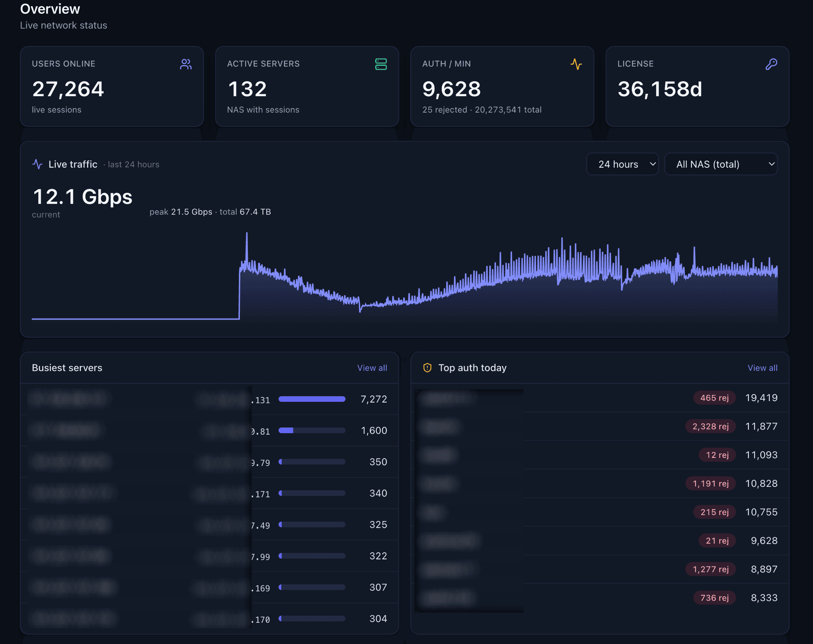Click View all in Top auth today
The image size is (813, 644).
(762, 368)
